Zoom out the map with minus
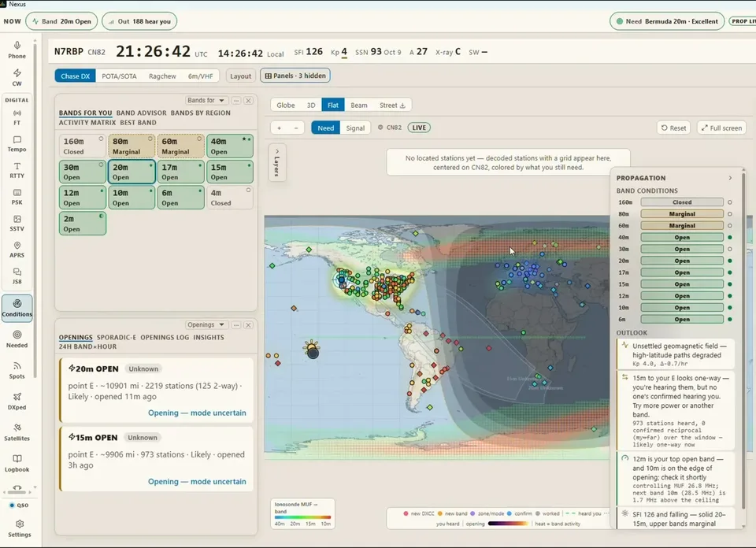The width and height of the screenshot is (756, 548). [296, 128]
